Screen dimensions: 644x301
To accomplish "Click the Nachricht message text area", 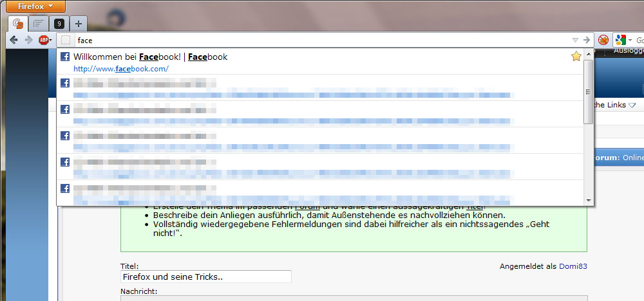I will point(354,298).
